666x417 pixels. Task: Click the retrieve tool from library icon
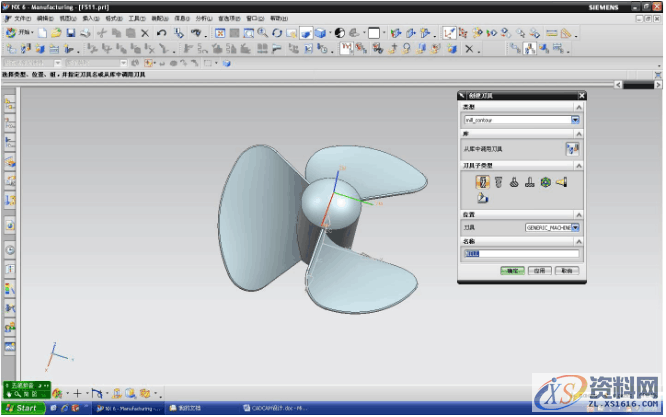[573, 147]
